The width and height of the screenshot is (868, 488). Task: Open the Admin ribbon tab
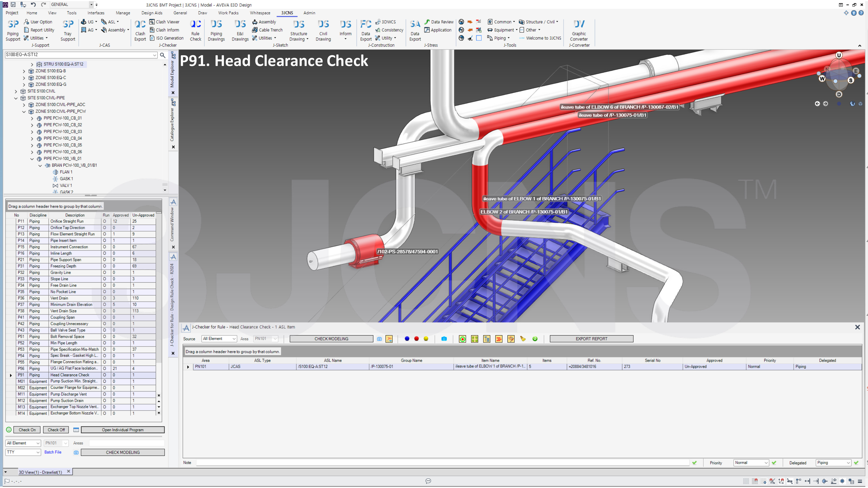coord(309,13)
